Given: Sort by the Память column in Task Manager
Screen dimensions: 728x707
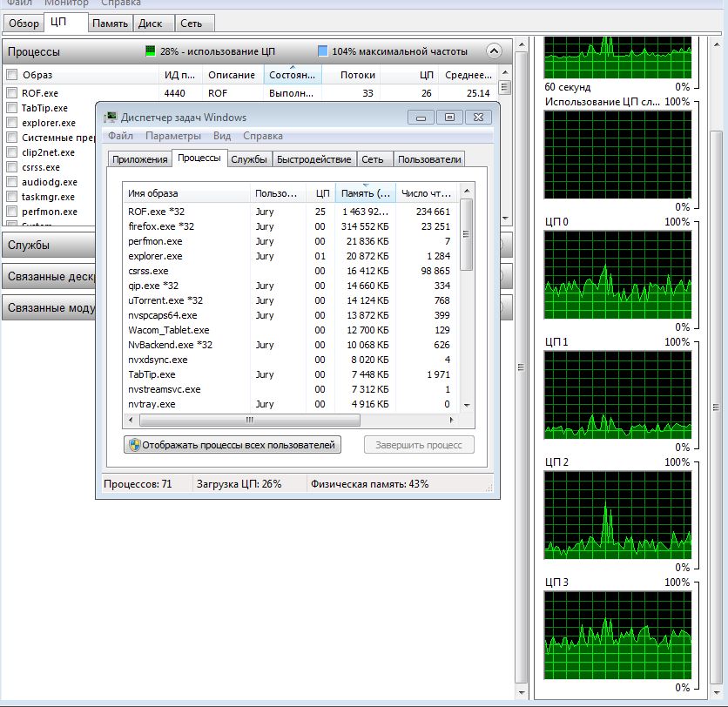Looking at the screenshot, I should click(x=365, y=193).
